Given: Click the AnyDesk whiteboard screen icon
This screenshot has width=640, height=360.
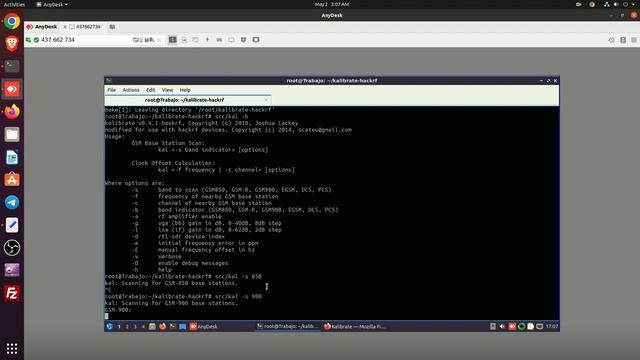Looking at the screenshot, I should point(256,40).
